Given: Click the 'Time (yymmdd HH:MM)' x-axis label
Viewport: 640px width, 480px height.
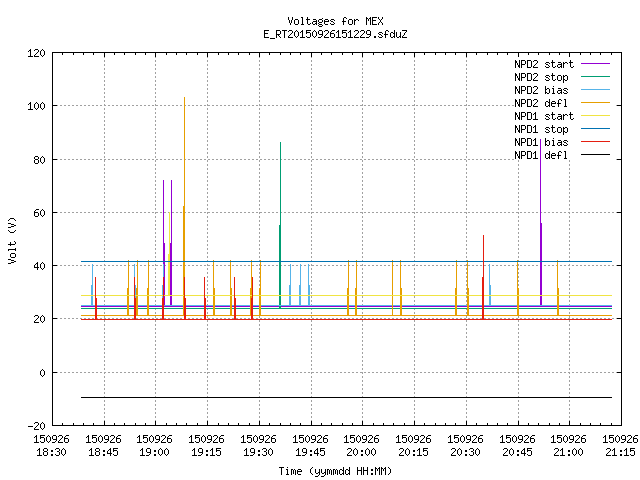Looking at the screenshot, I should tap(335, 471).
